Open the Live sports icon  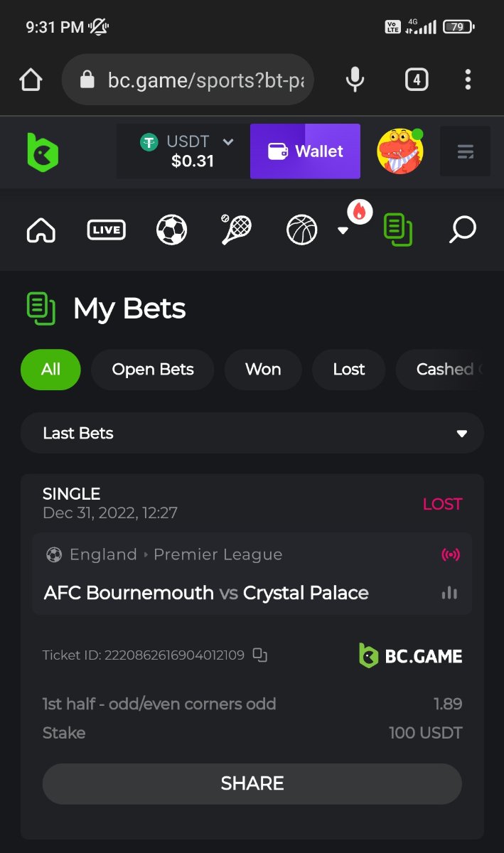click(x=106, y=230)
